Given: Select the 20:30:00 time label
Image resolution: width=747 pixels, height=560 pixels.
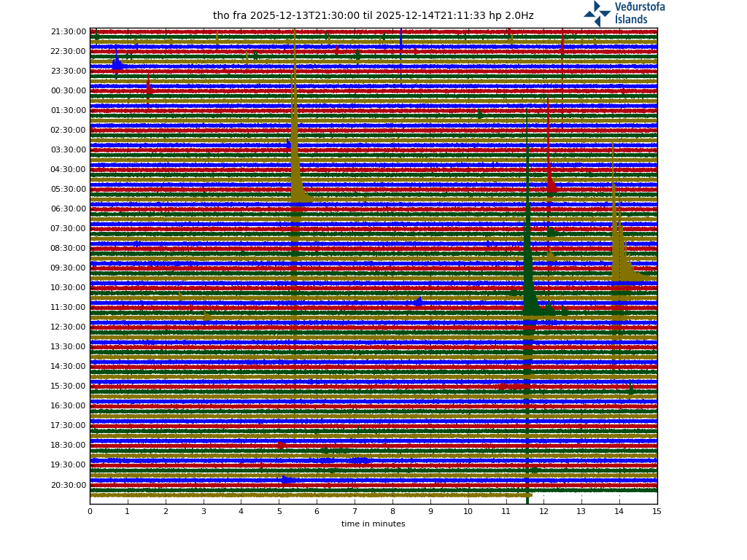Looking at the screenshot, I should (x=69, y=485).
